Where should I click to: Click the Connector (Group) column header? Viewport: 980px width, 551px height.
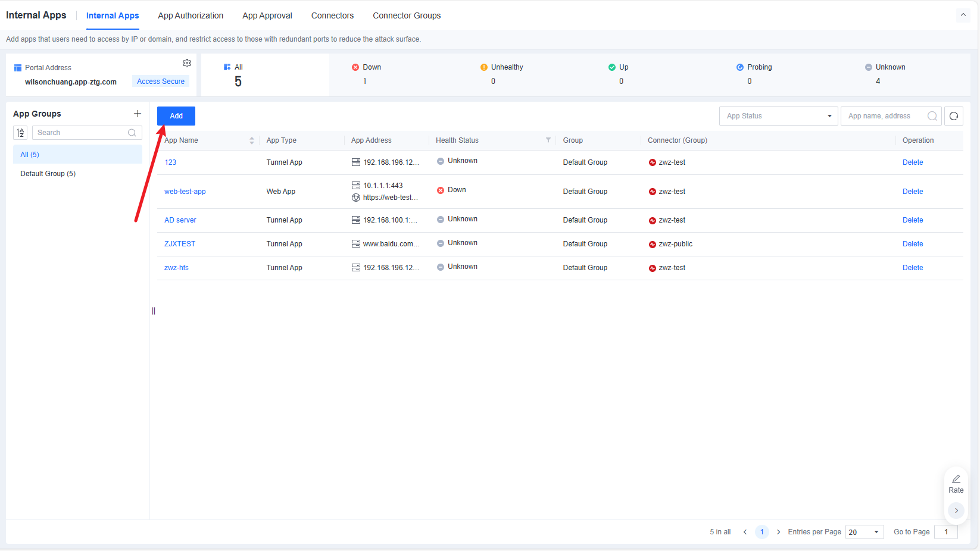[678, 140]
